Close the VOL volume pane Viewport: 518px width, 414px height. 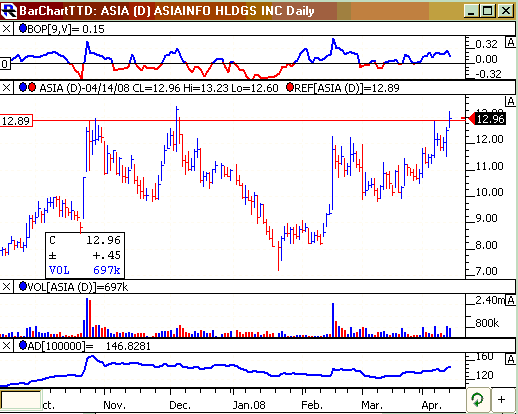pyautogui.click(x=6, y=287)
